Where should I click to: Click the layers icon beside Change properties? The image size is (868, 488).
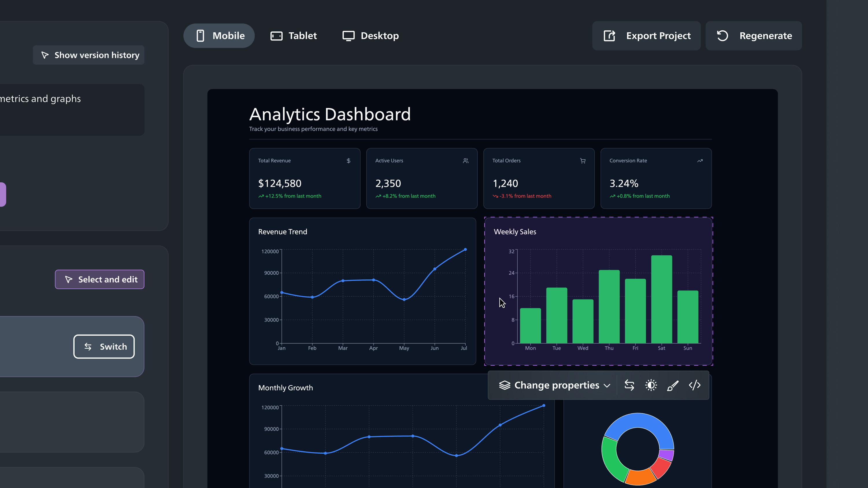pyautogui.click(x=504, y=385)
